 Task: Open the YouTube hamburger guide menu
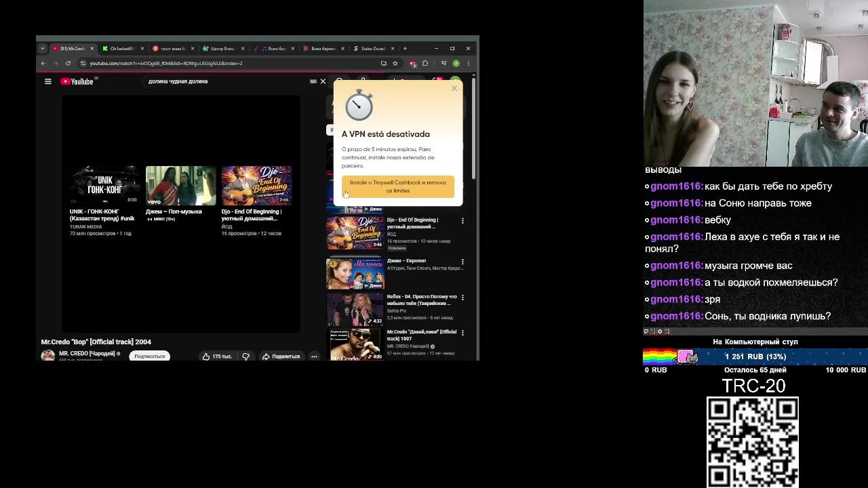48,81
